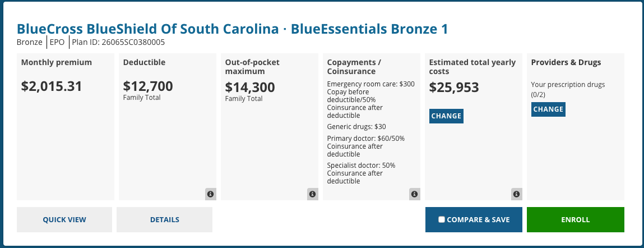Enroll in the BlueEssentials Bronze 1 plan
Viewport: 644px width, 248px height.
coord(576,219)
